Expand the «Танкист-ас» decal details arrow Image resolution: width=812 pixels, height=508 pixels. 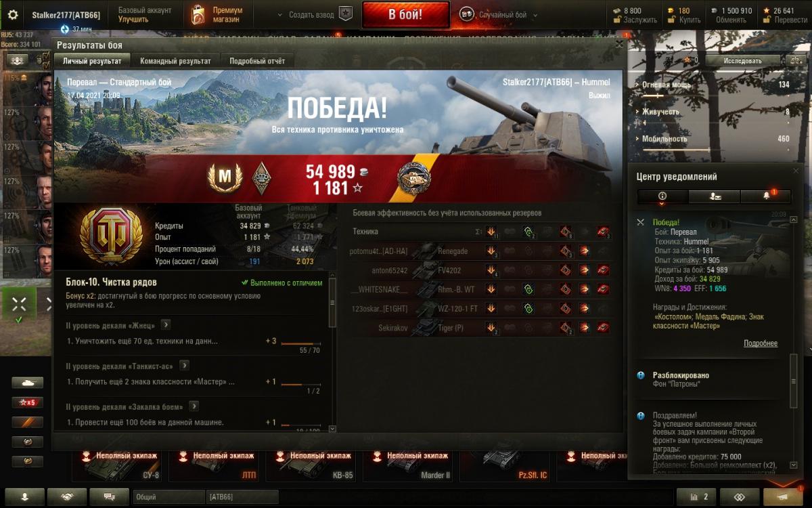[x=184, y=365]
